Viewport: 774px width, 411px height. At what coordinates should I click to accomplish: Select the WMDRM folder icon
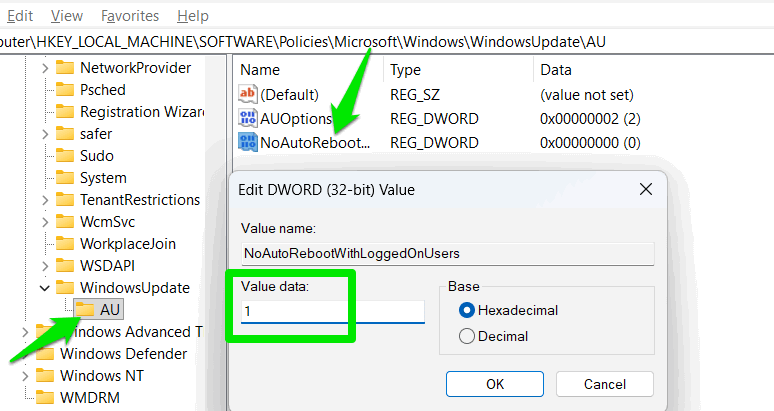[45, 397]
